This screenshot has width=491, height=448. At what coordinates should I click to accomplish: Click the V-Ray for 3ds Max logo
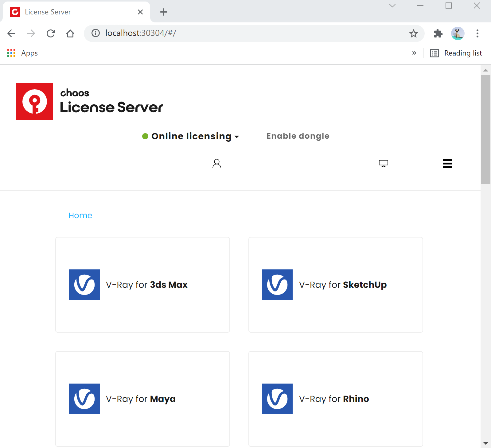[x=84, y=285]
